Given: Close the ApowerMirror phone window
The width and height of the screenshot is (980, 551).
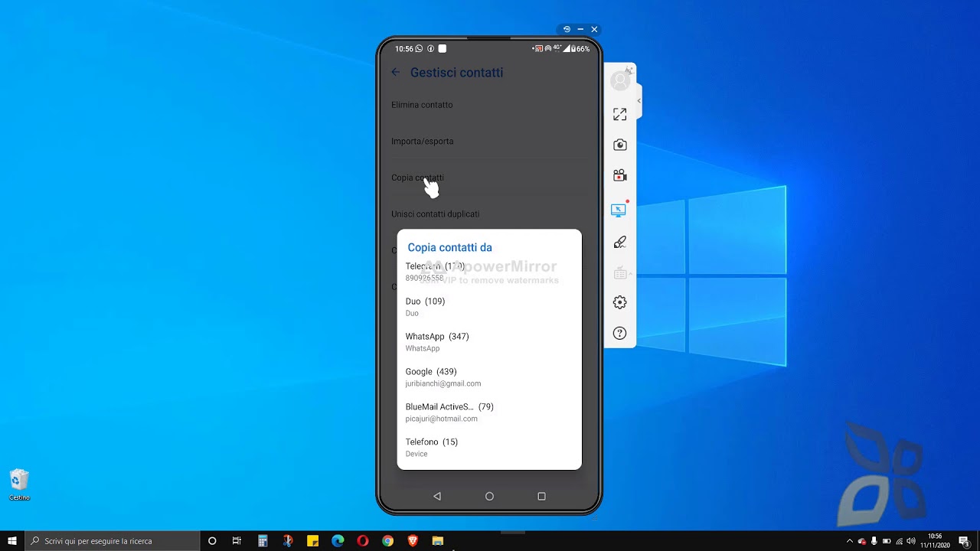Looking at the screenshot, I should [594, 29].
